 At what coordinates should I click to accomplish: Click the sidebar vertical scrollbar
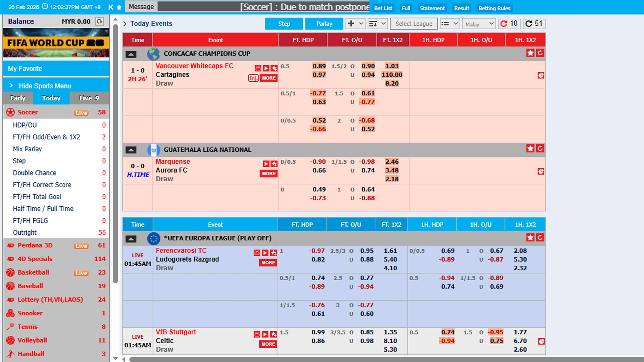pos(115,151)
